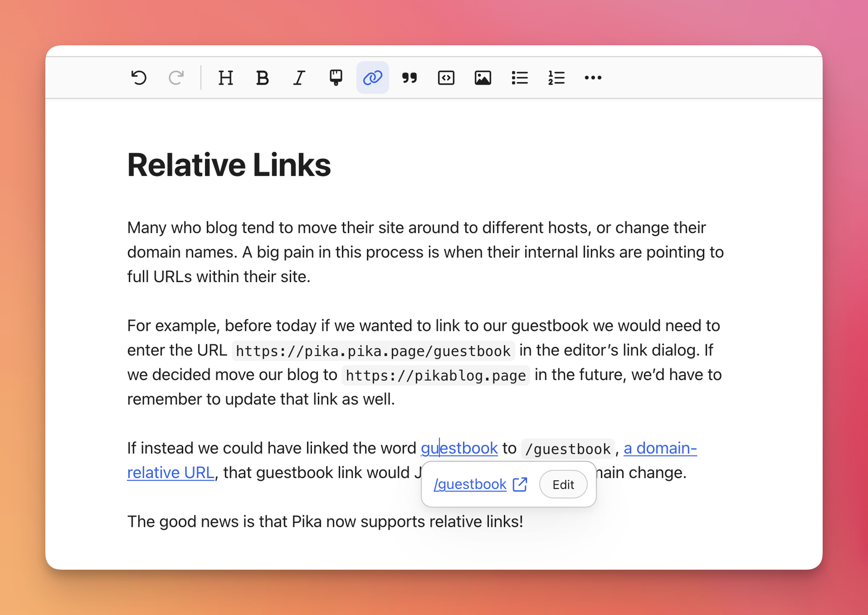Click the redo arrow icon

(176, 78)
